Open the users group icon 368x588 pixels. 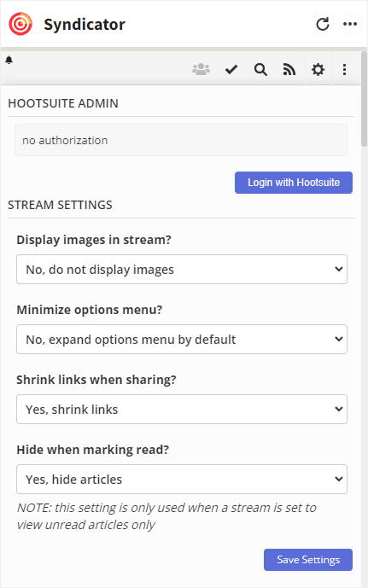point(201,69)
